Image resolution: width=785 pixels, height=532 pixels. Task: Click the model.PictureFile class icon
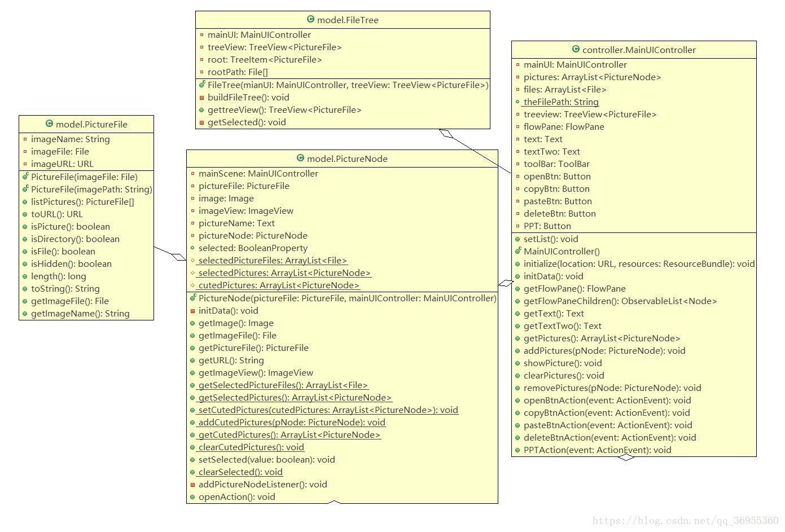(49, 124)
